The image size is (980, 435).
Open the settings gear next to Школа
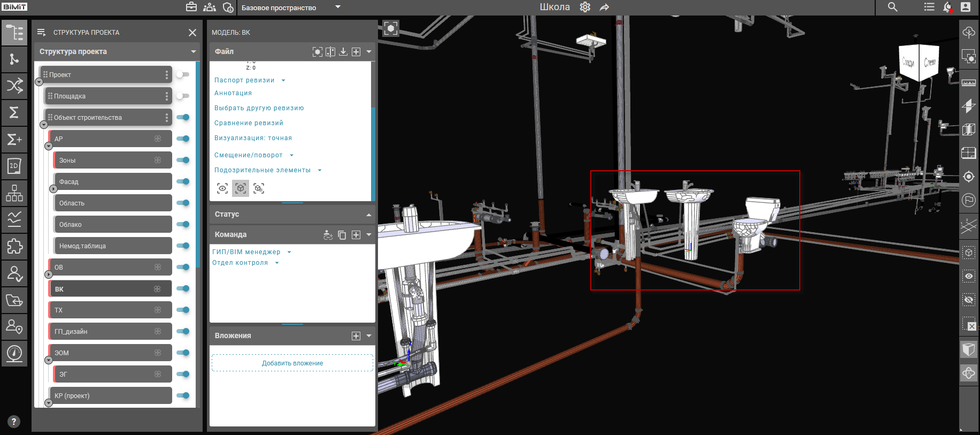[585, 7]
